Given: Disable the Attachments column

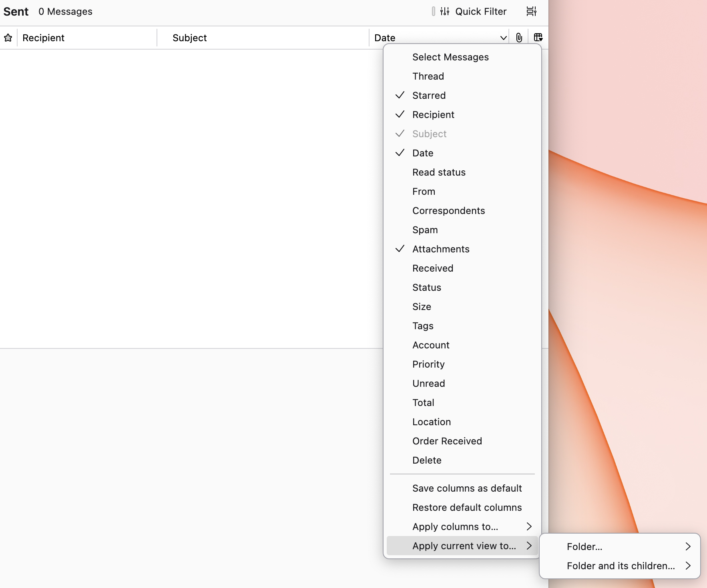Looking at the screenshot, I should pyautogui.click(x=462, y=249).
